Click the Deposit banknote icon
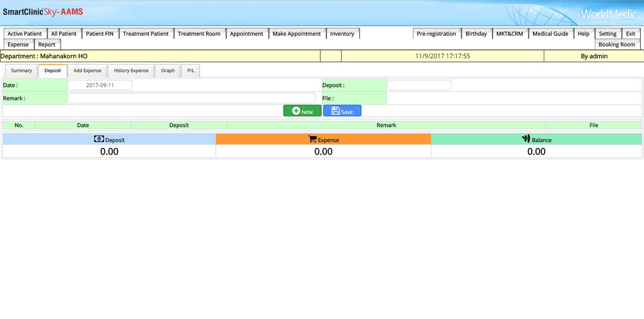 pyautogui.click(x=99, y=139)
